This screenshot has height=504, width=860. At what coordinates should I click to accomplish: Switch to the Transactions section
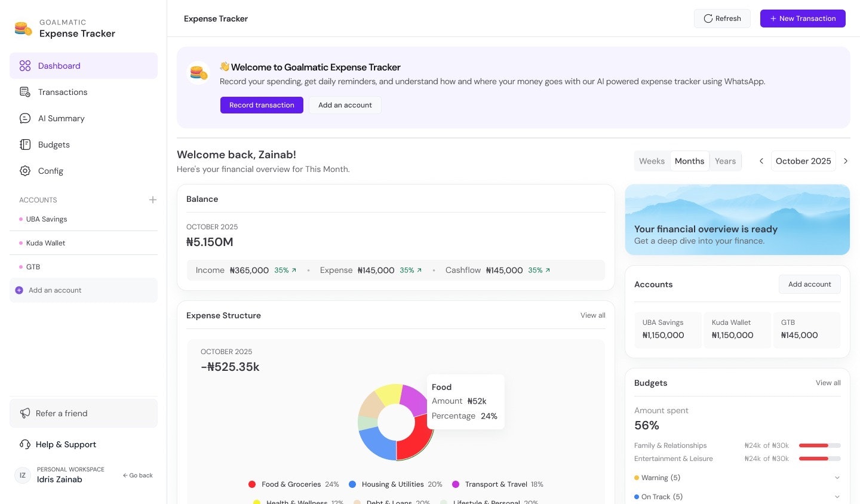tap(63, 92)
